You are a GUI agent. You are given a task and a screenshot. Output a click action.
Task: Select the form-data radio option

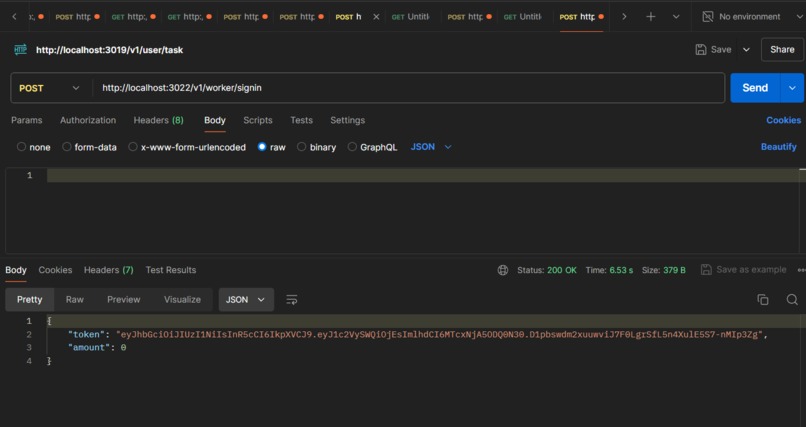click(x=67, y=147)
